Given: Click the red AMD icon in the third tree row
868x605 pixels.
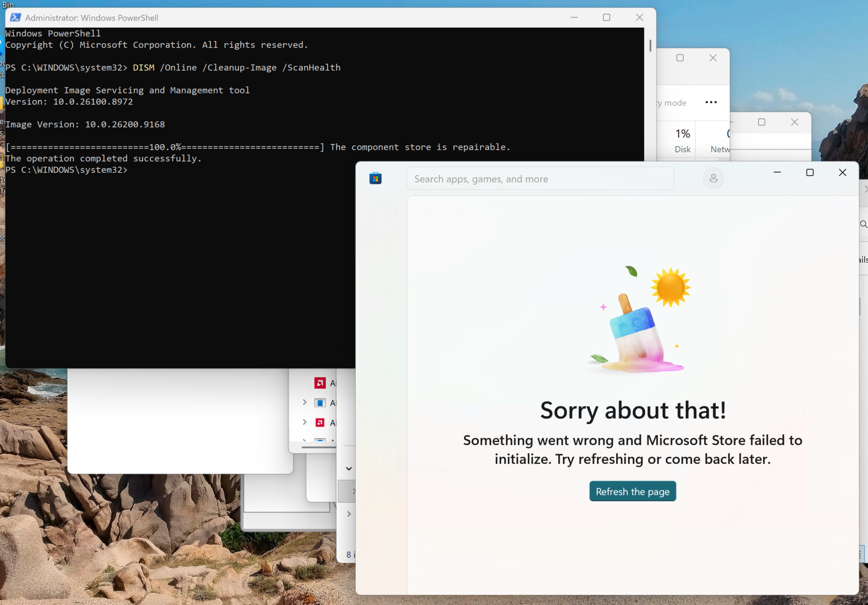Looking at the screenshot, I should coord(320,422).
